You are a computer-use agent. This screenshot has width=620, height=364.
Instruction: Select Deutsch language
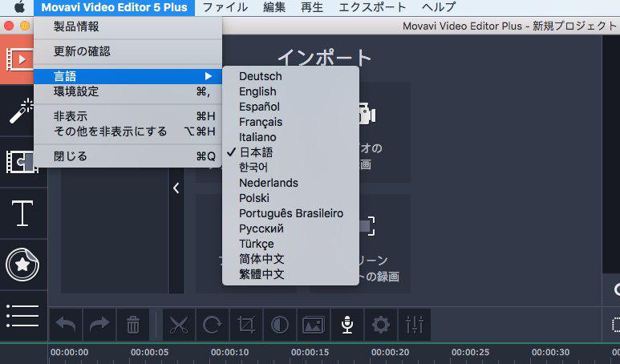(x=290, y=76)
